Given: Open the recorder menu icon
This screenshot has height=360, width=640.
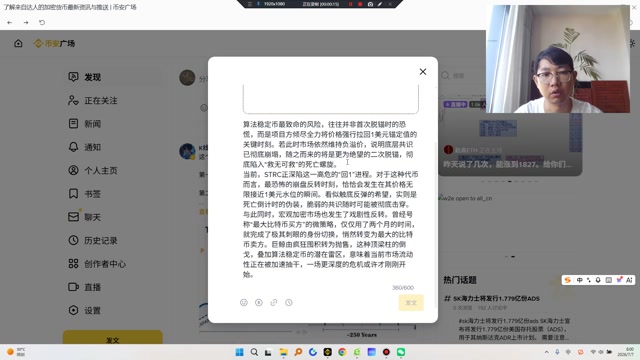Looking at the screenshot, I should [249, 4].
